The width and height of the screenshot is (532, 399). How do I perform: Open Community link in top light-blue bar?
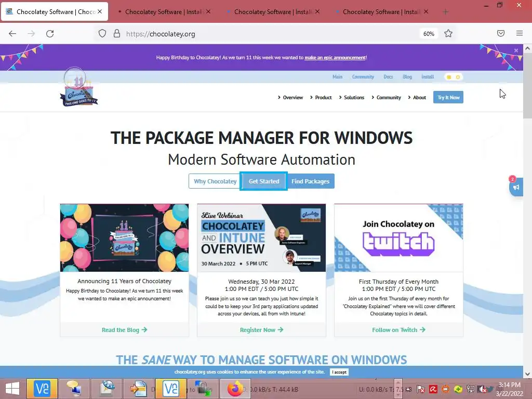point(363,77)
